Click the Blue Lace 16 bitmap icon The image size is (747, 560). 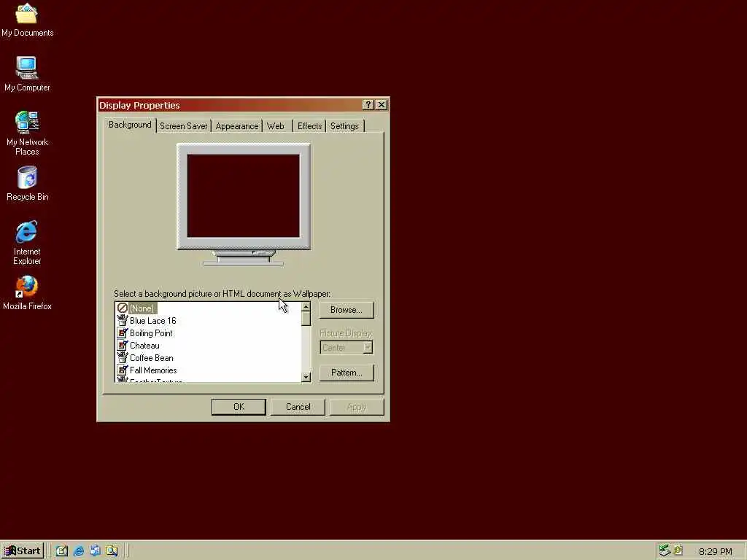click(123, 321)
